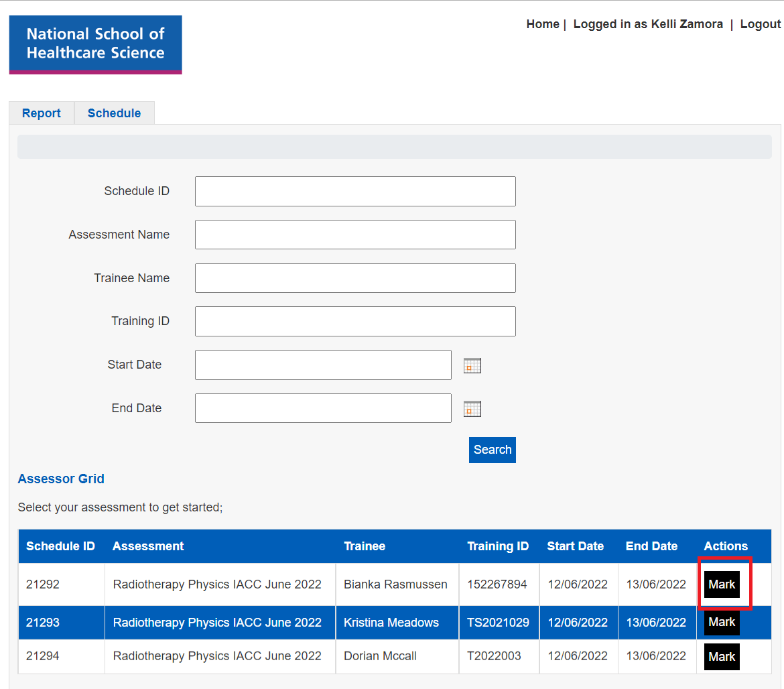Click training ID T2022003

(494, 656)
